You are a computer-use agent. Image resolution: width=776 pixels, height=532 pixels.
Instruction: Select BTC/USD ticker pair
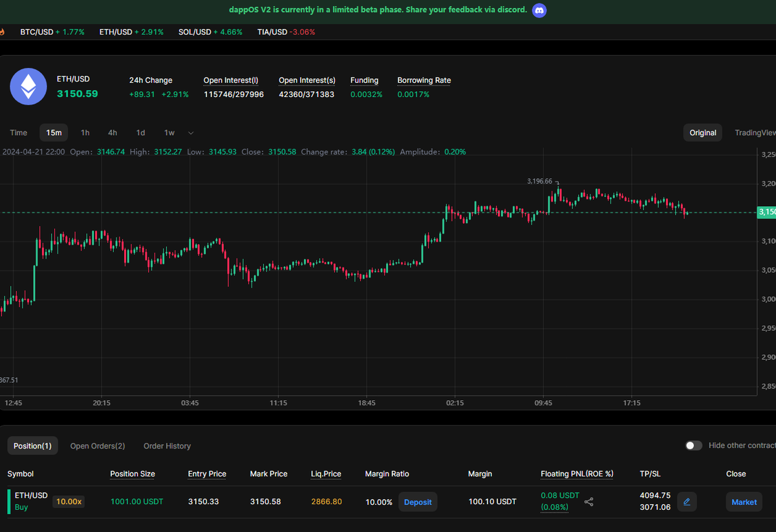click(52, 32)
